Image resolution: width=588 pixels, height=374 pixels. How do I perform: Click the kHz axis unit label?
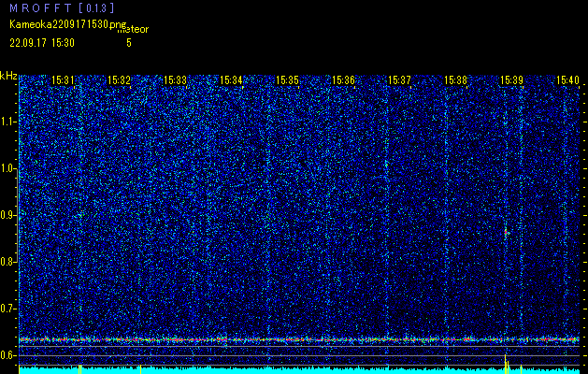tap(8, 76)
